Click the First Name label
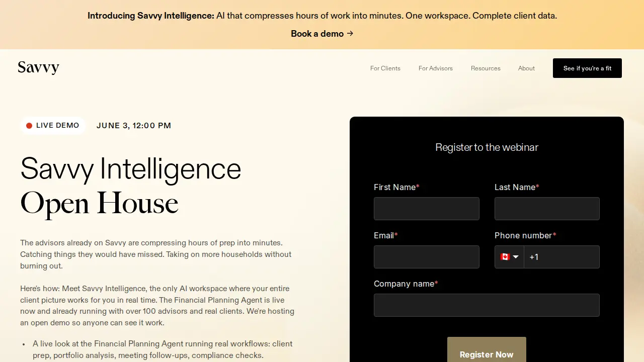The height and width of the screenshot is (362, 644). tap(396, 187)
